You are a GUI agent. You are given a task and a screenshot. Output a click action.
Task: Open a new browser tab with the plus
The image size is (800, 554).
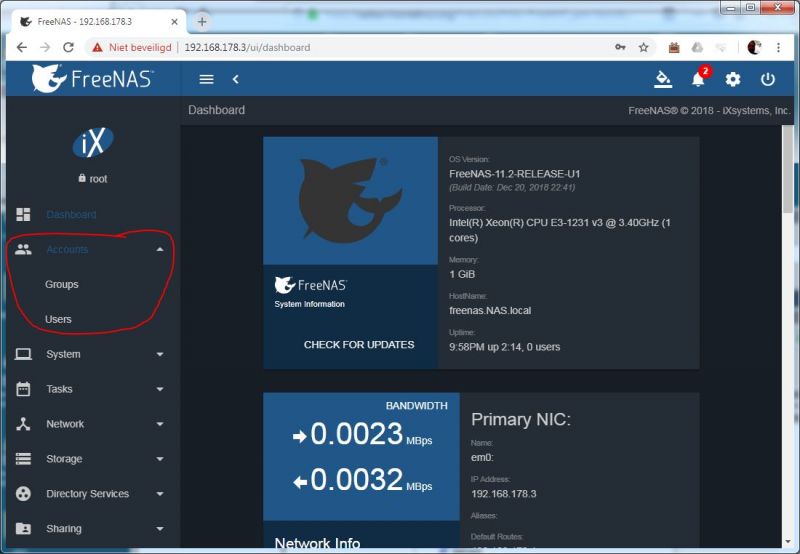coord(202,21)
